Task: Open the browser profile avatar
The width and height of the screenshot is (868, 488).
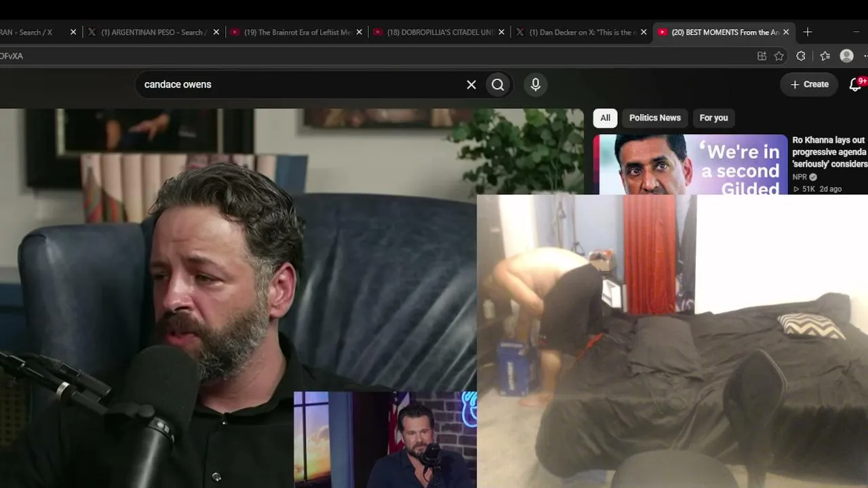Action: coord(846,56)
